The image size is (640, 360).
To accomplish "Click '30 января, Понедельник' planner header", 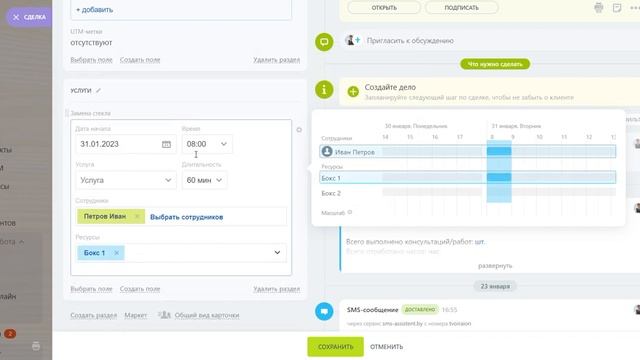I will pos(416,126).
